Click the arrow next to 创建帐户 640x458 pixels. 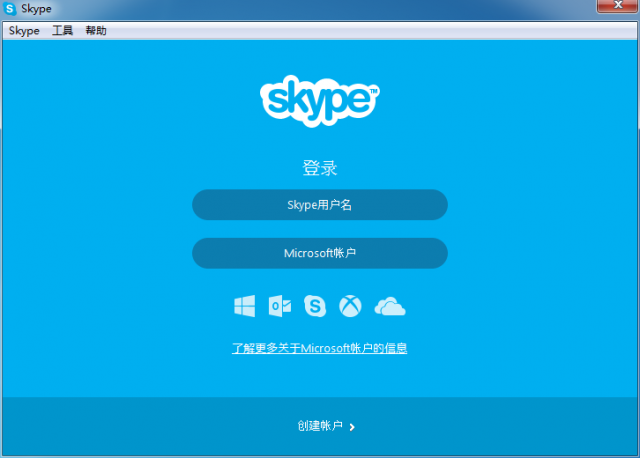(352, 427)
